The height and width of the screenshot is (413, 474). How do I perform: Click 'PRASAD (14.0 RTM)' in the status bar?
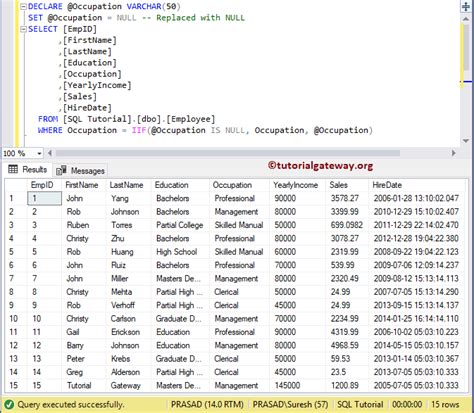[207, 405]
